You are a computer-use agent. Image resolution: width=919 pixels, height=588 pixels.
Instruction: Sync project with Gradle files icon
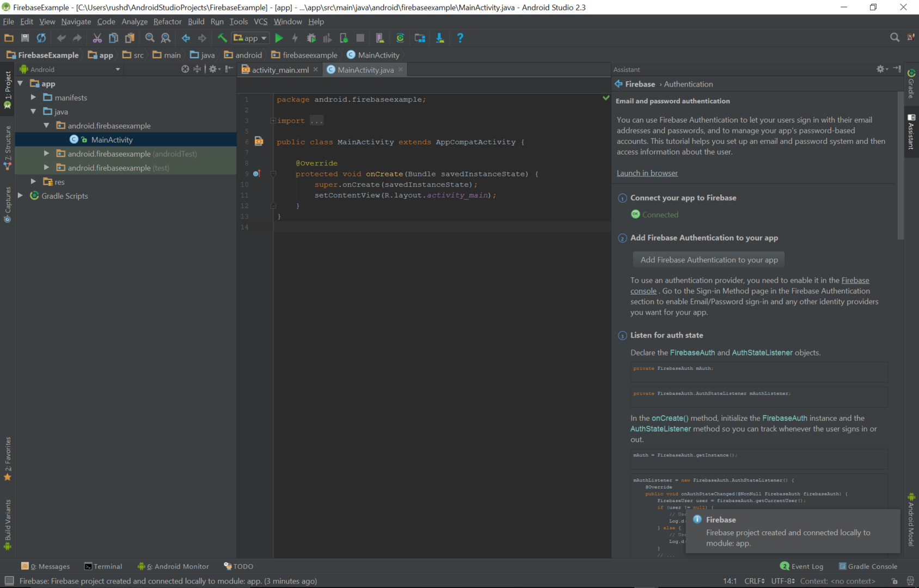(x=400, y=38)
